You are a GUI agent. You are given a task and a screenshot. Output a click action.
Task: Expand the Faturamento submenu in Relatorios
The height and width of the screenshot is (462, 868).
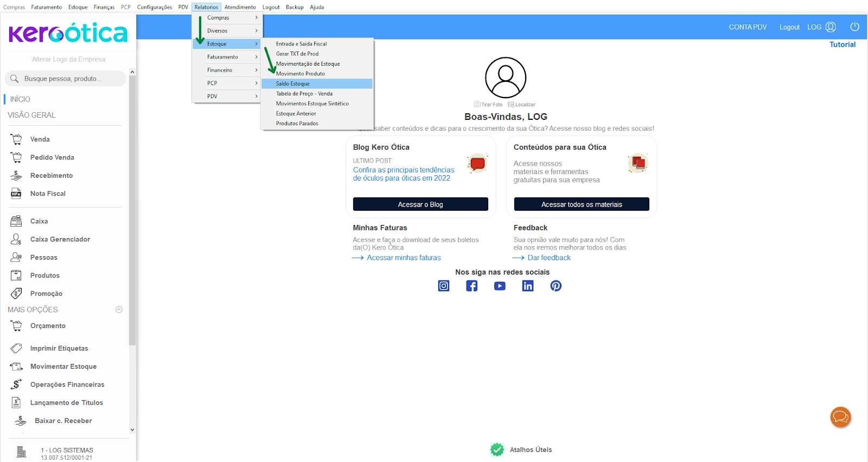(x=227, y=57)
